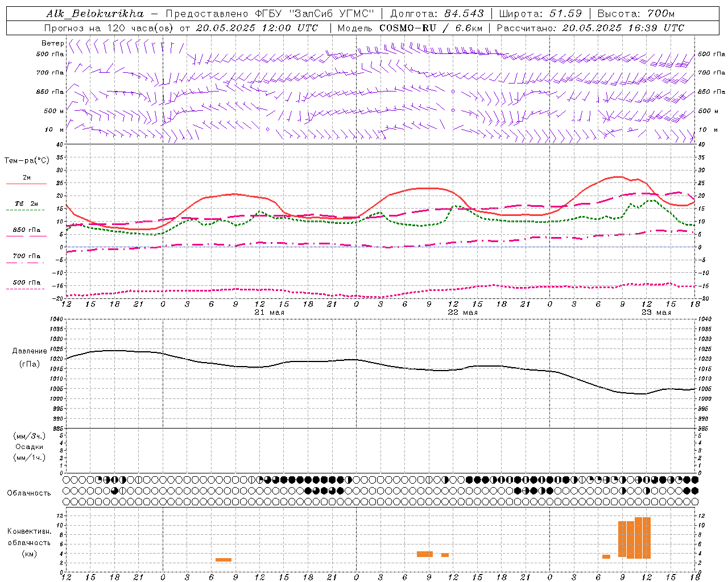Select the 'Модель COSMO-RU / 6.6км' text
This screenshot has height=582, width=728.
(x=410, y=28)
